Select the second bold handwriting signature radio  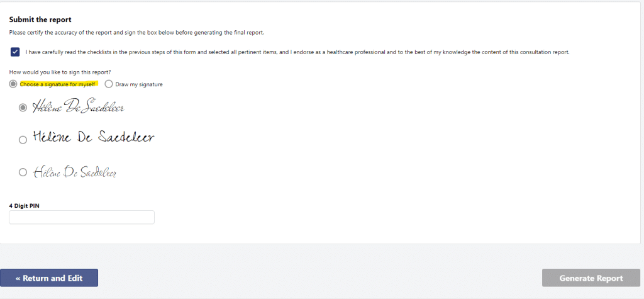click(23, 140)
